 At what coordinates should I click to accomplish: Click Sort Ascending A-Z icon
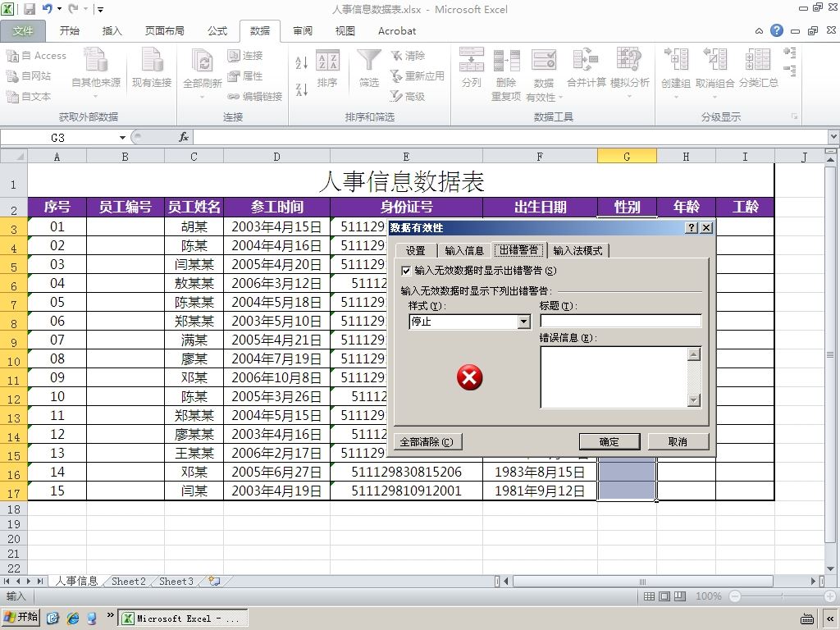click(x=302, y=62)
